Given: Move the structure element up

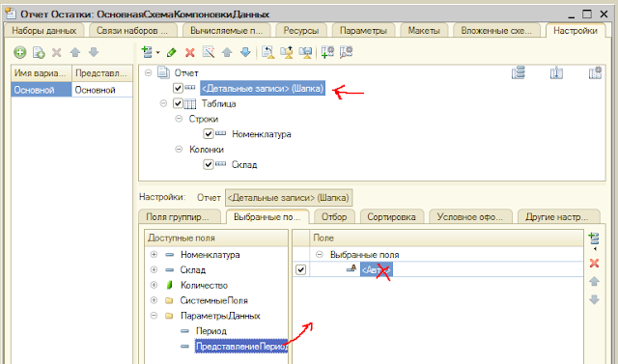Looking at the screenshot, I should (x=227, y=52).
